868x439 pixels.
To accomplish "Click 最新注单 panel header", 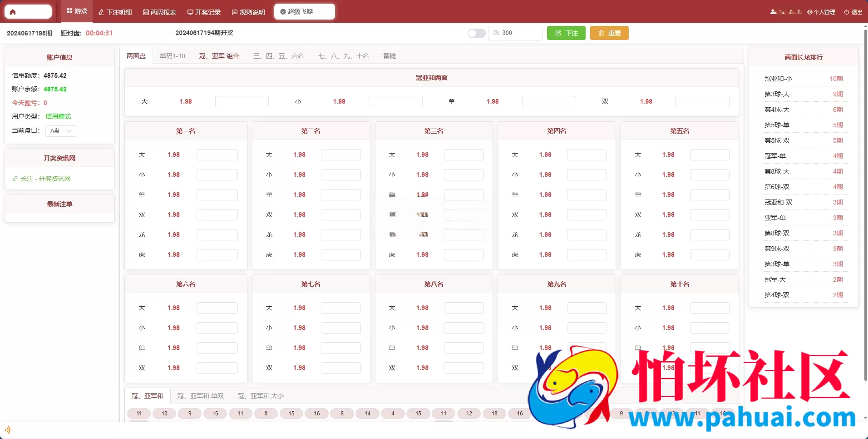I will pos(59,204).
